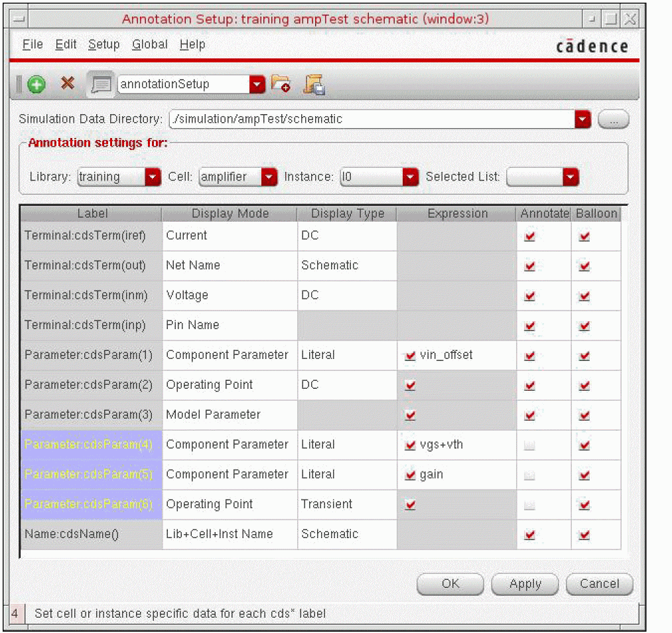Click the 'vgs+vth' expression text
The image size is (672, 633).
[441, 445]
